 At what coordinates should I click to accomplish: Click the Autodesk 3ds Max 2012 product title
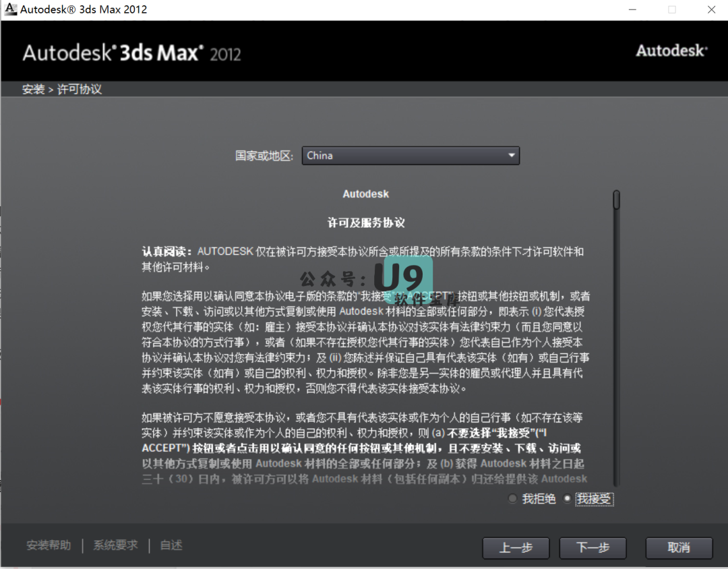click(131, 53)
